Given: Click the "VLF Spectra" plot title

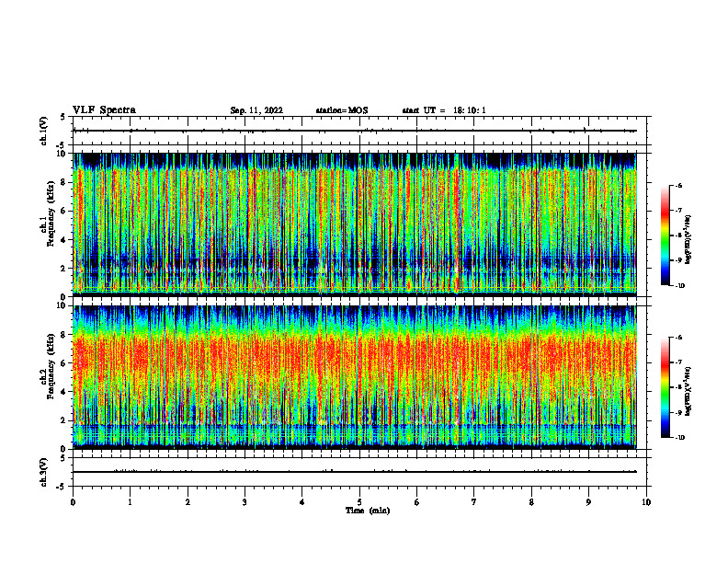Looking at the screenshot, I should (x=104, y=110).
